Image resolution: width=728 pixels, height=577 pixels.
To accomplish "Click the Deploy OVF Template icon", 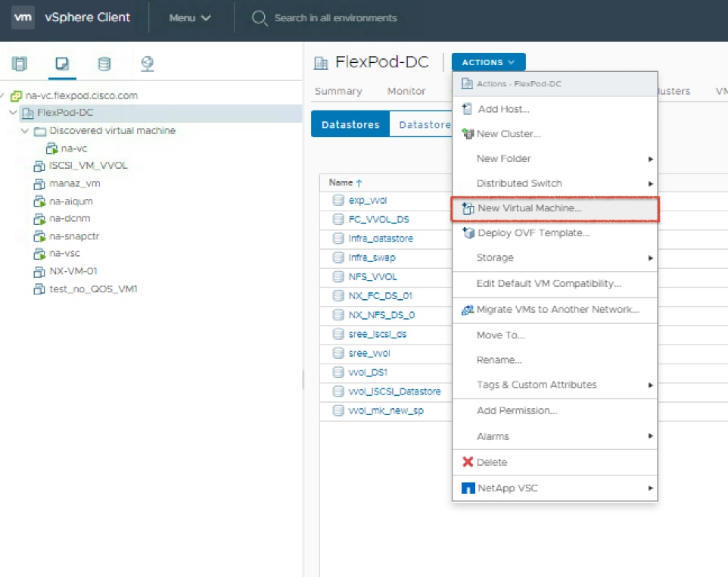I will click(x=468, y=232).
